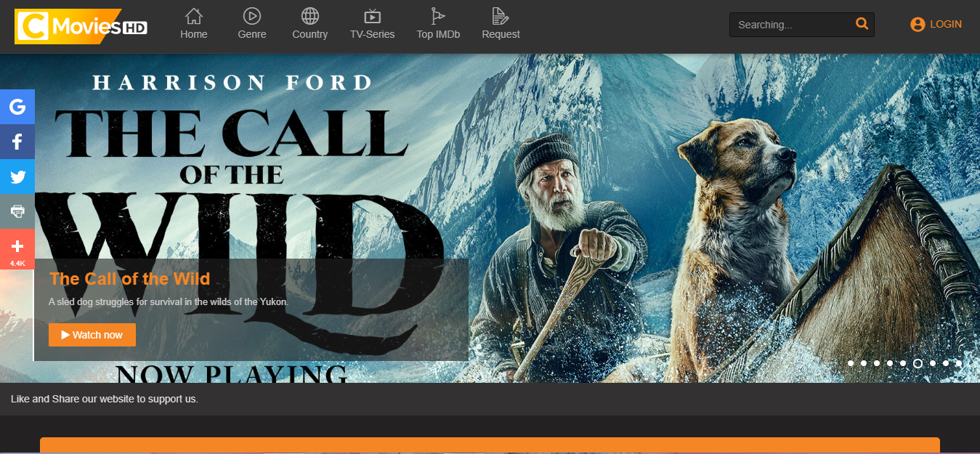
Task: Click the Searching... input field
Action: (x=792, y=25)
